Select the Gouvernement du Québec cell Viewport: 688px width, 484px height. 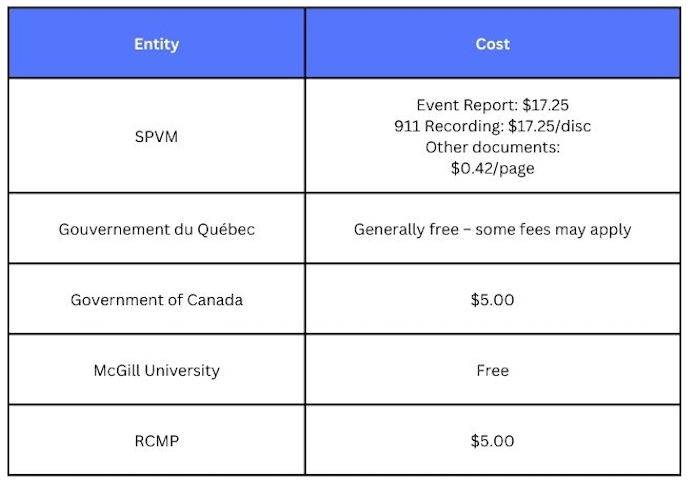tap(157, 229)
